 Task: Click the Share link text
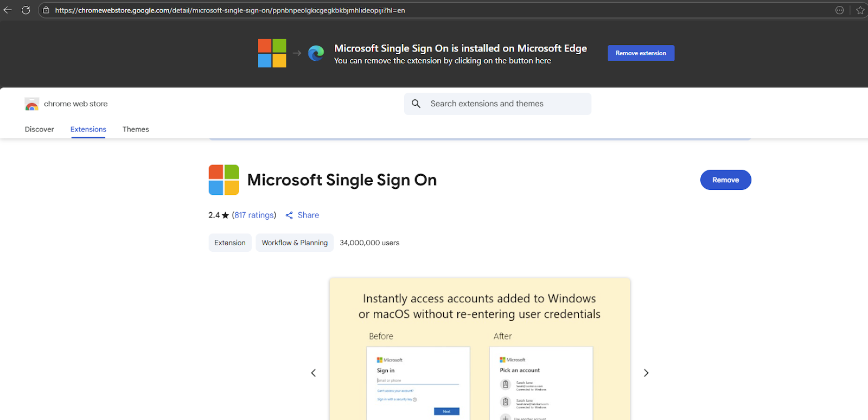[x=308, y=215]
